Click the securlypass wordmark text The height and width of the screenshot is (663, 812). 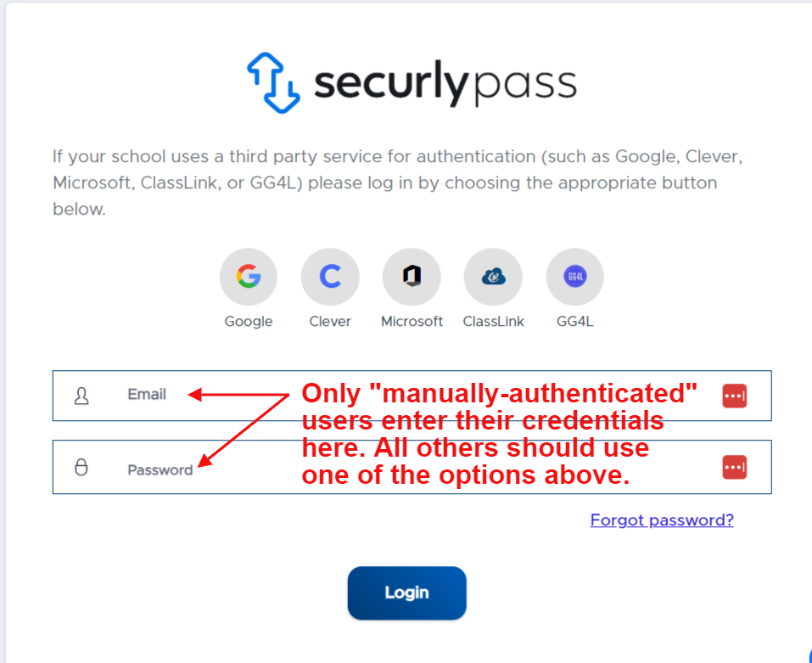[x=445, y=84]
